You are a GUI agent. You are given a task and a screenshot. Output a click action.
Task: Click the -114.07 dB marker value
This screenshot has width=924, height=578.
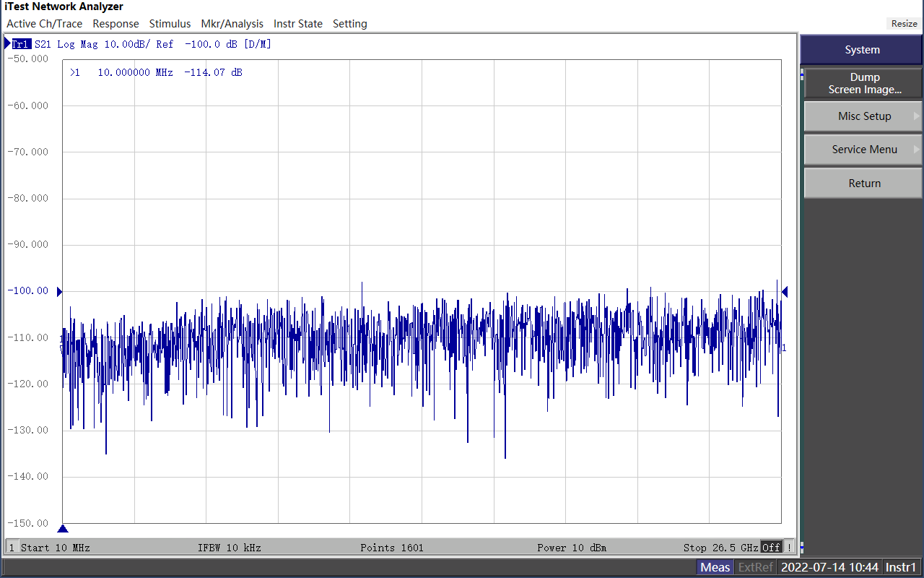[214, 73]
